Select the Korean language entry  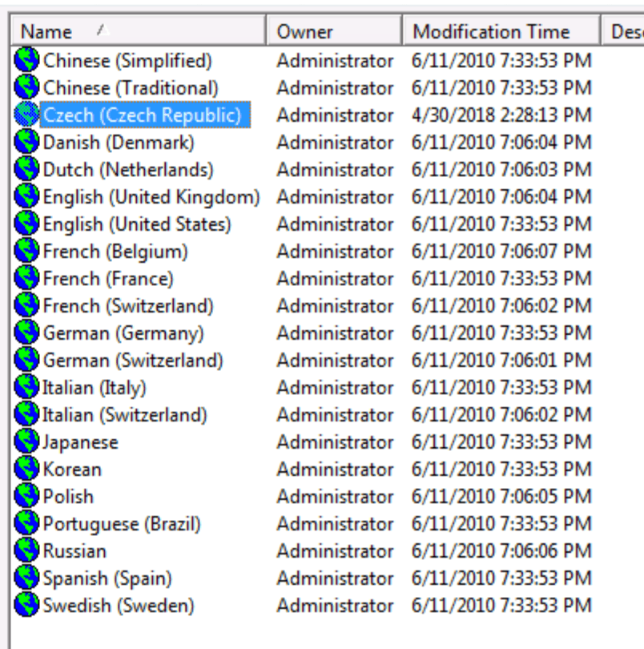tap(72, 469)
